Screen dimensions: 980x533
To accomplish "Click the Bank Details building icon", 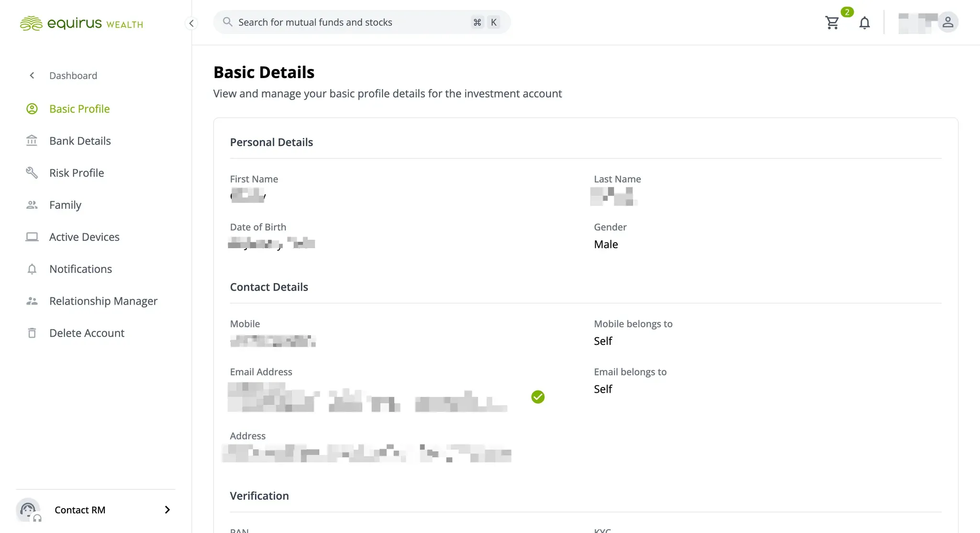I will 32,141.
